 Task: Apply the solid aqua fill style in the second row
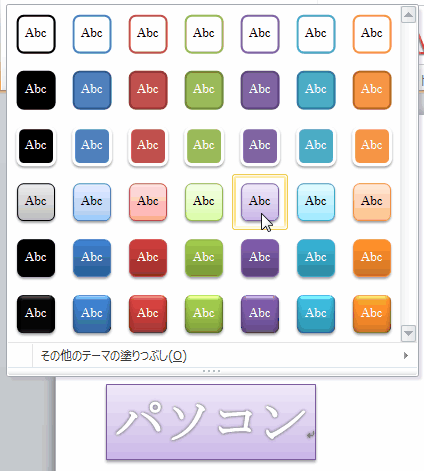click(316, 90)
